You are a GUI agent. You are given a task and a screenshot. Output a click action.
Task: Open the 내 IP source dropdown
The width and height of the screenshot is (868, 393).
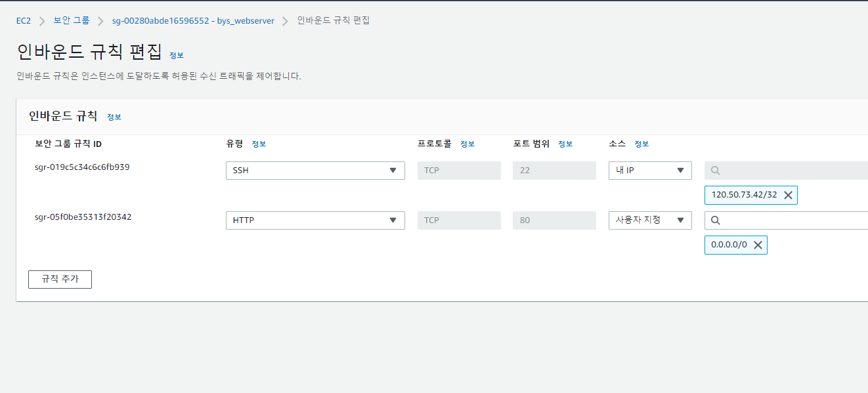point(650,171)
